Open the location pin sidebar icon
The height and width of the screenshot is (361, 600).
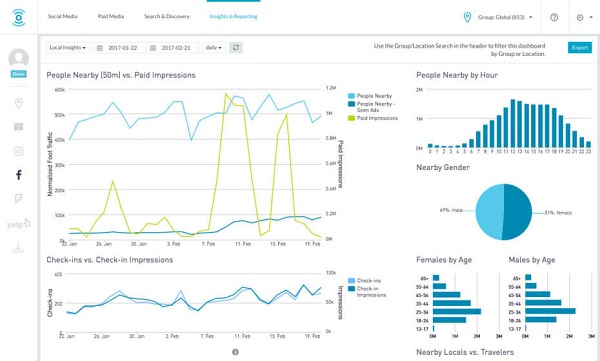click(x=18, y=103)
